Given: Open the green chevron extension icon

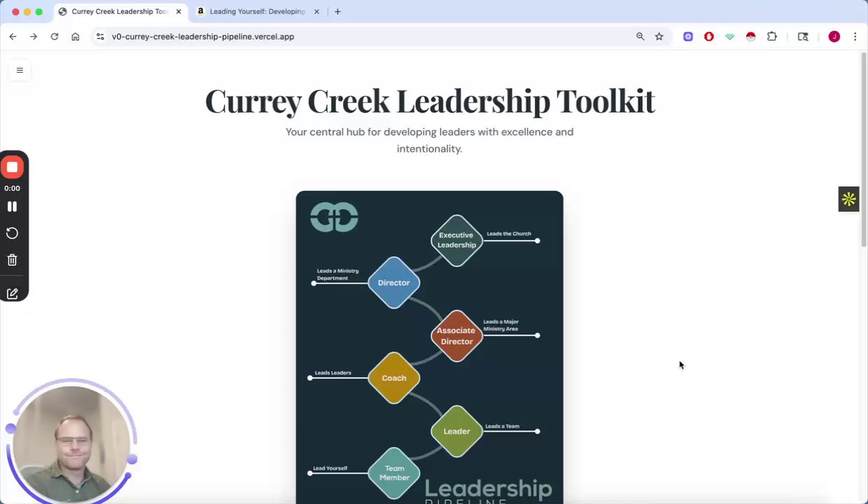Looking at the screenshot, I should pyautogui.click(x=730, y=36).
